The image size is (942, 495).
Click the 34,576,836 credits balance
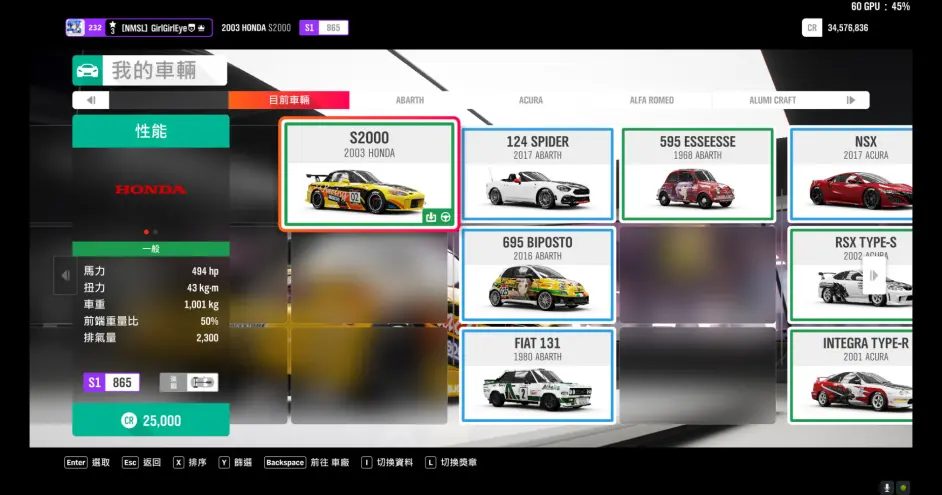(848, 28)
